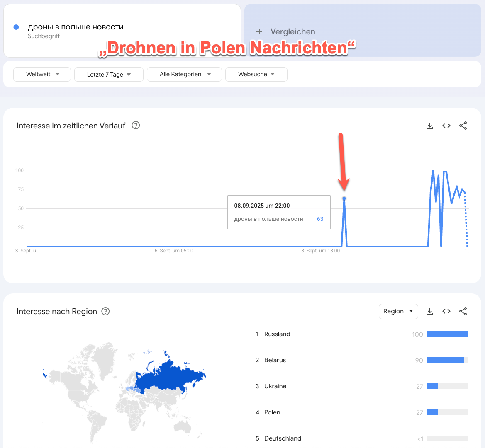
Task: Edit the search term дроны в польше новости
Action: 76,27
